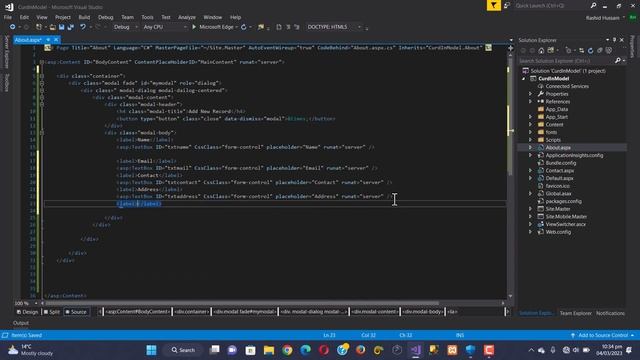The image size is (640, 360).
Task: Select Contact.aspx in Solution Explorer
Action: [x=560, y=171]
